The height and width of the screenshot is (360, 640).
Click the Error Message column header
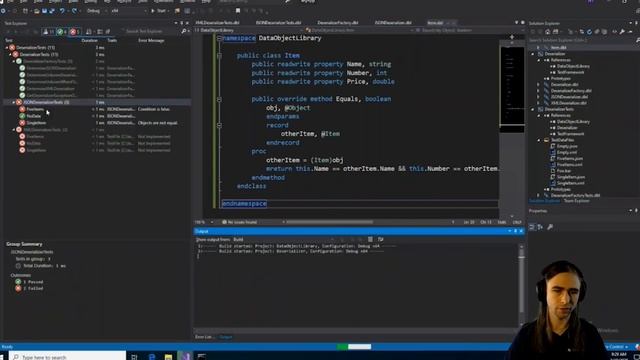(x=151, y=40)
